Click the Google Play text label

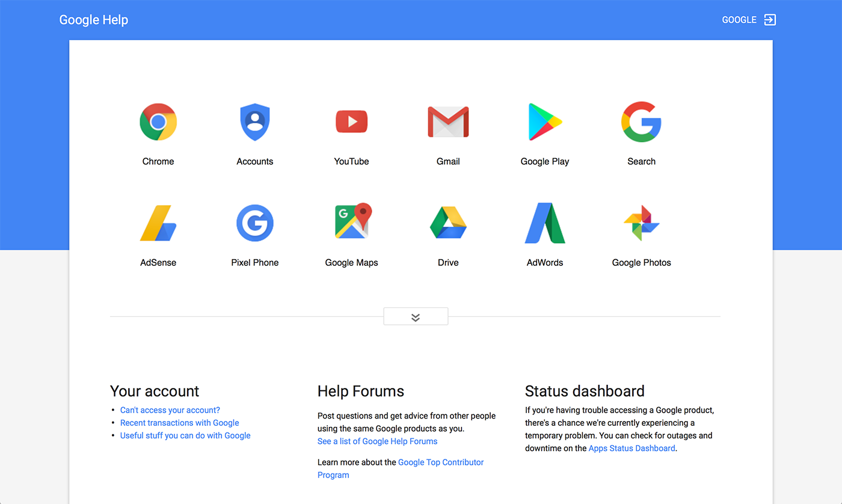pyautogui.click(x=545, y=161)
